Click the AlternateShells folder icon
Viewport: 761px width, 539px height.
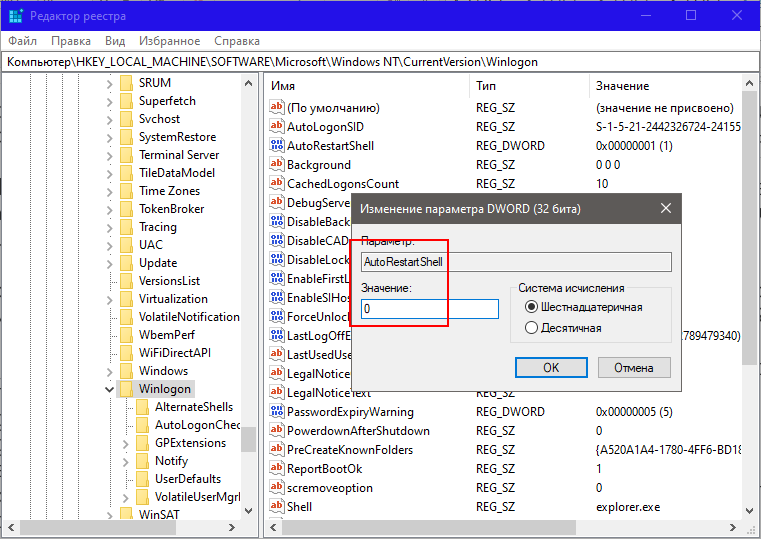point(142,407)
